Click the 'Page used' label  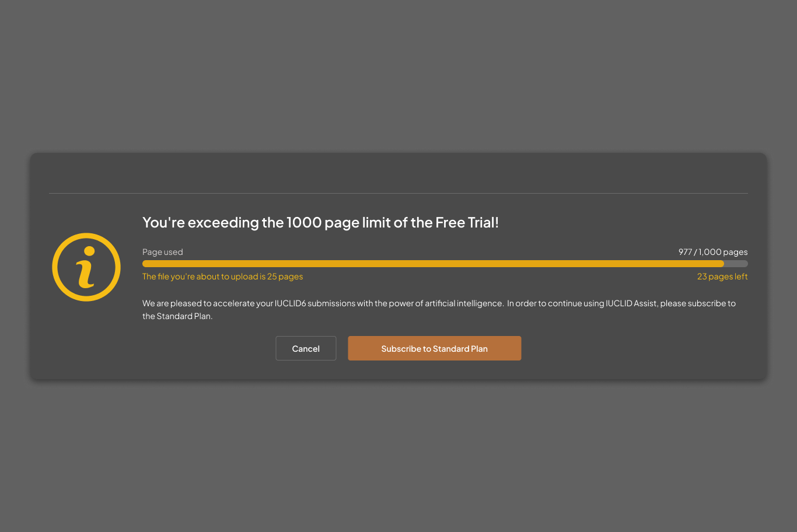pyautogui.click(x=163, y=252)
